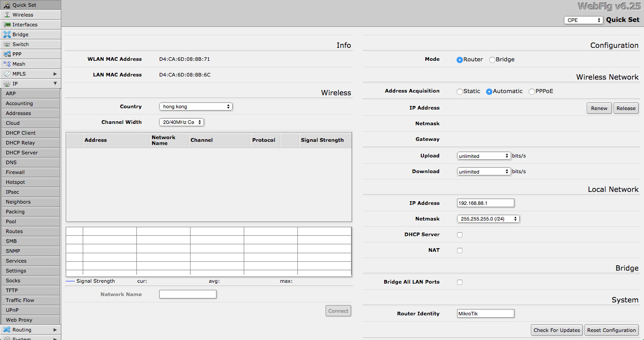
Task: Click the Check For Updates button
Action: [557, 330]
